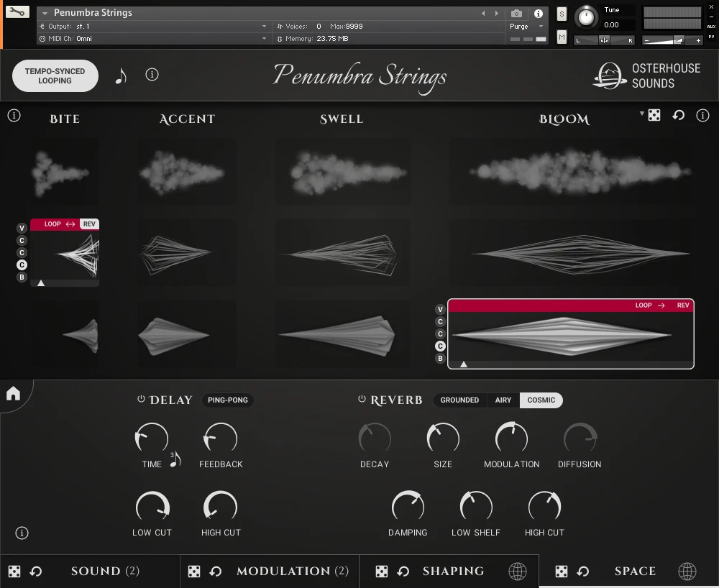This screenshot has width=719, height=588.
Task: Click the master Tune knob
Action: click(x=586, y=17)
